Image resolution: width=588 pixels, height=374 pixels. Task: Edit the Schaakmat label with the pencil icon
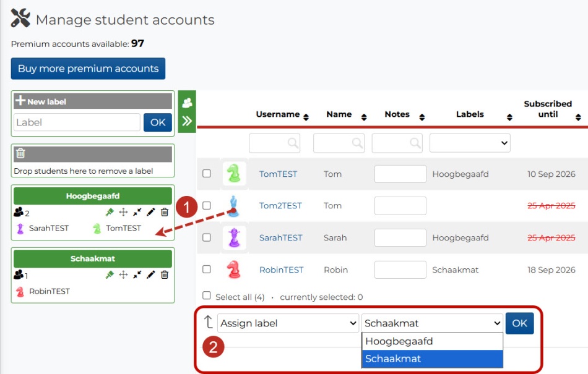(150, 275)
